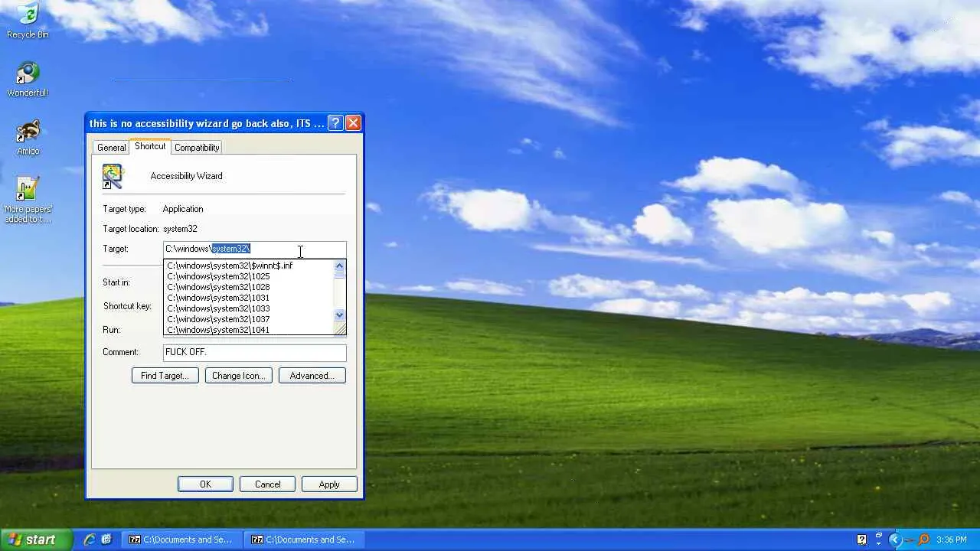This screenshot has width=980, height=551.
Task: Switch to the General tab
Action: pyautogui.click(x=111, y=148)
